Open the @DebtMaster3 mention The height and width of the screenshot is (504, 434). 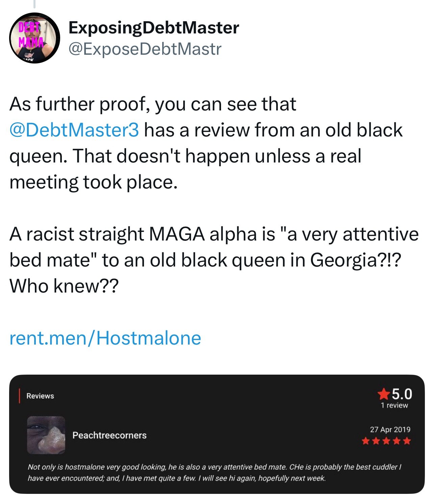pos(74,130)
